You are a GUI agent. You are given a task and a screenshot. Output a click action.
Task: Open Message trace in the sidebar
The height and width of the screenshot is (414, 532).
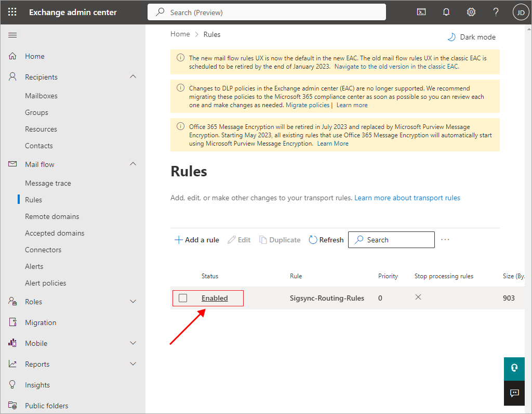(x=48, y=183)
